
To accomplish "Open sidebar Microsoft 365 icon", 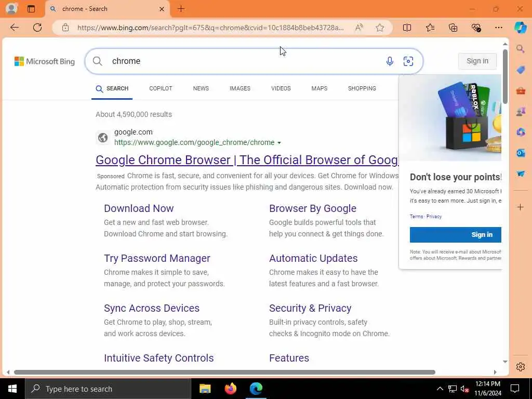I will (x=521, y=132).
